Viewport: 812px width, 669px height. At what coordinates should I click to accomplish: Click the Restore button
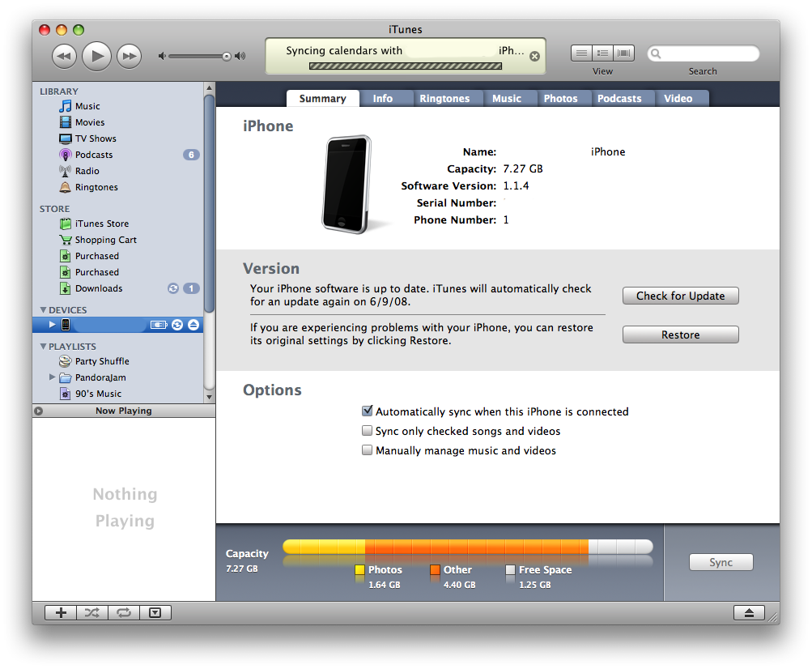click(681, 334)
